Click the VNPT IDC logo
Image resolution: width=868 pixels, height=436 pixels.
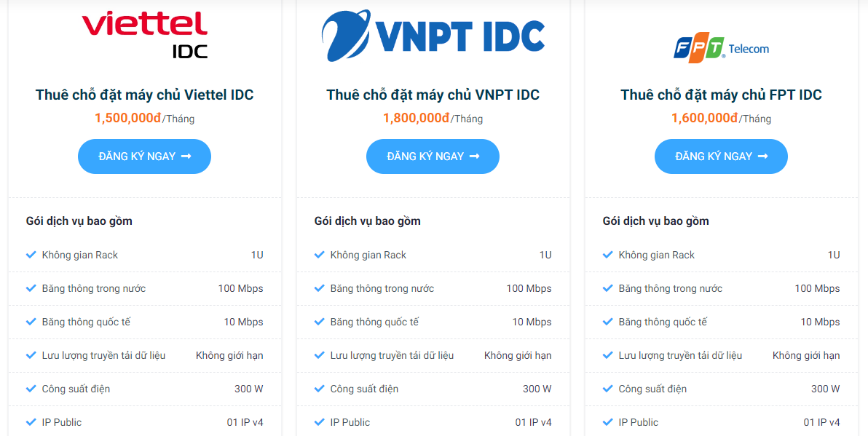[x=433, y=35]
